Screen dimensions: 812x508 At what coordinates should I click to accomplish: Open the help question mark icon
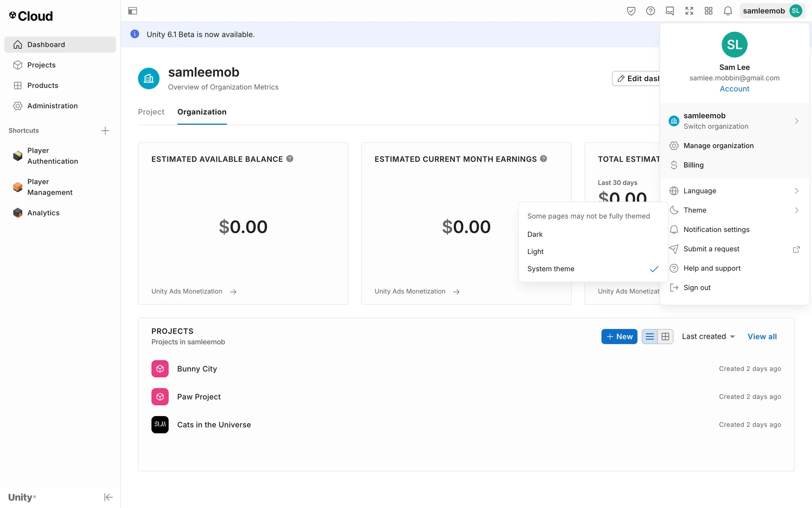point(650,11)
